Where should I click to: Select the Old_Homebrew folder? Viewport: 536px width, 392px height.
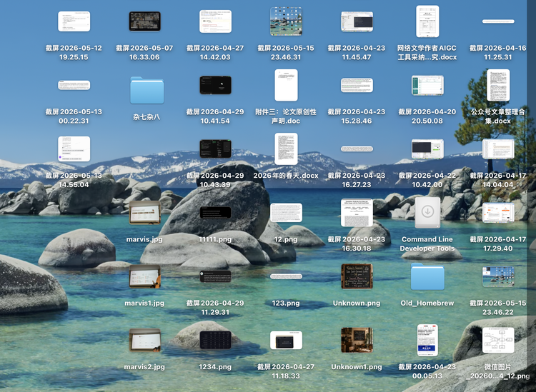click(x=427, y=276)
